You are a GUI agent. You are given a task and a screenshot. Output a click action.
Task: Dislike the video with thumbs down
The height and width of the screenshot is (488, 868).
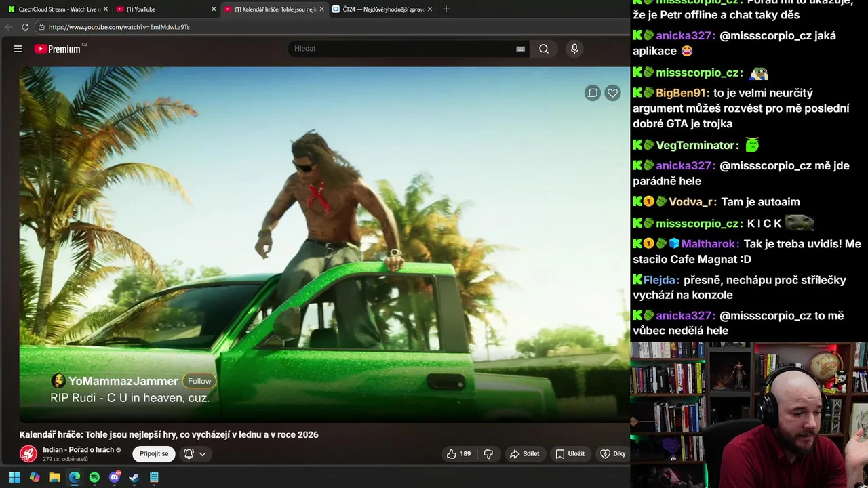(x=488, y=454)
